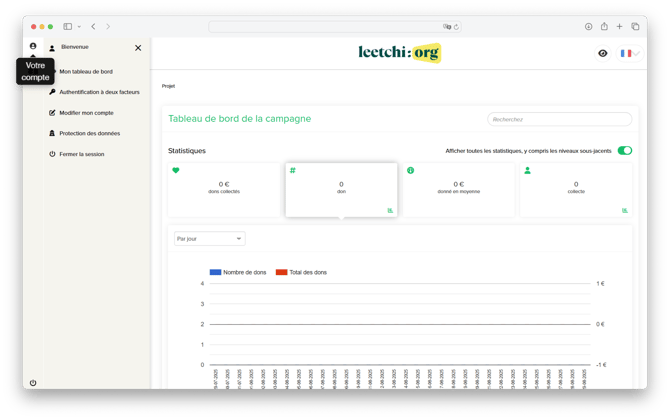The width and height of the screenshot is (670, 420).
Task: Open Mon tableau de bord
Action: pos(86,71)
